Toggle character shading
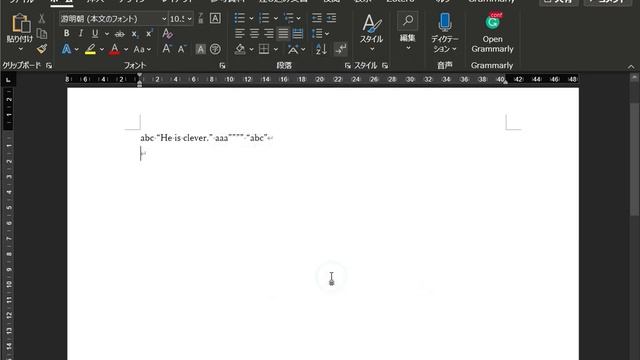 [x=200, y=49]
